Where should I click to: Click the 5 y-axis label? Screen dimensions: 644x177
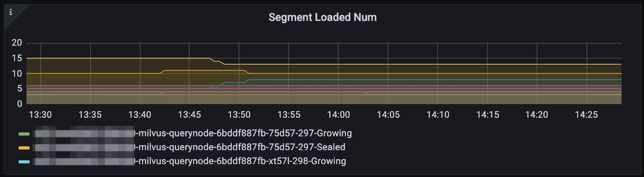click(x=20, y=88)
